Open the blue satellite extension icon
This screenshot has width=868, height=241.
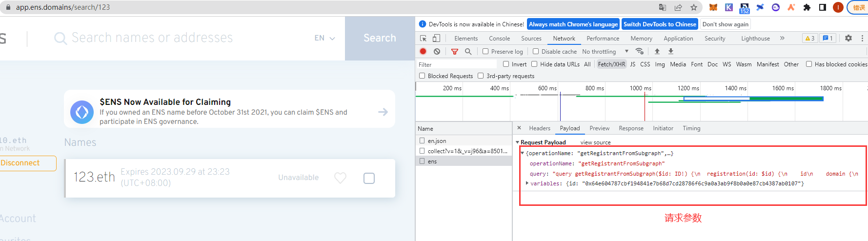[x=760, y=7]
